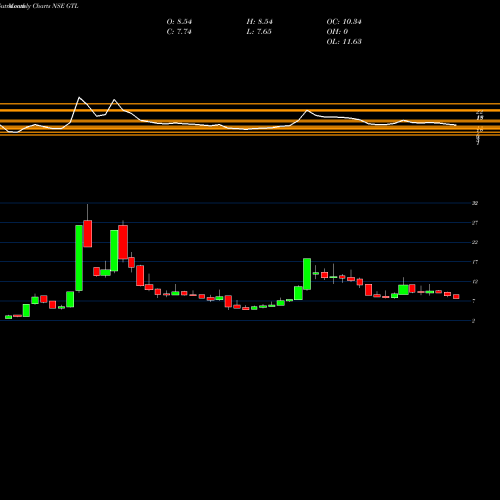Click the '17' price axis label
This screenshot has height=500, width=500.
(475, 262)
